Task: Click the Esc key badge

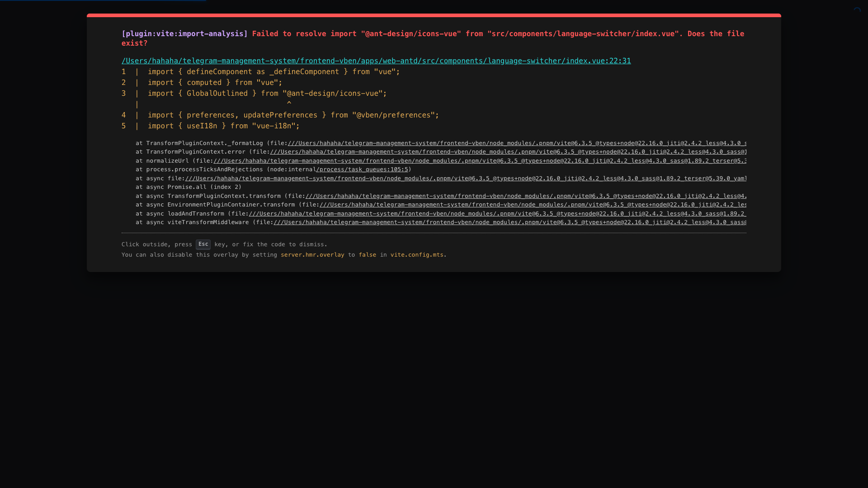Action: (203, 244)
